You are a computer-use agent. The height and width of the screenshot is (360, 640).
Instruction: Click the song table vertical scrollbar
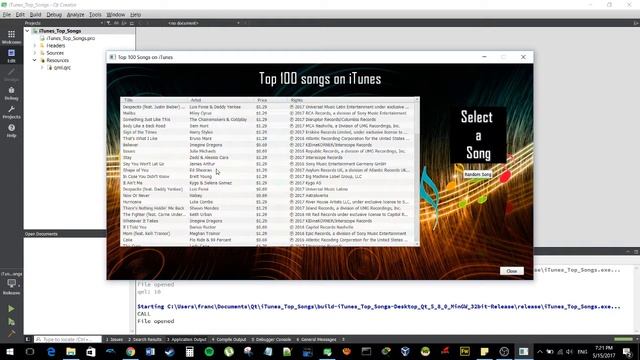click(417, 171)
